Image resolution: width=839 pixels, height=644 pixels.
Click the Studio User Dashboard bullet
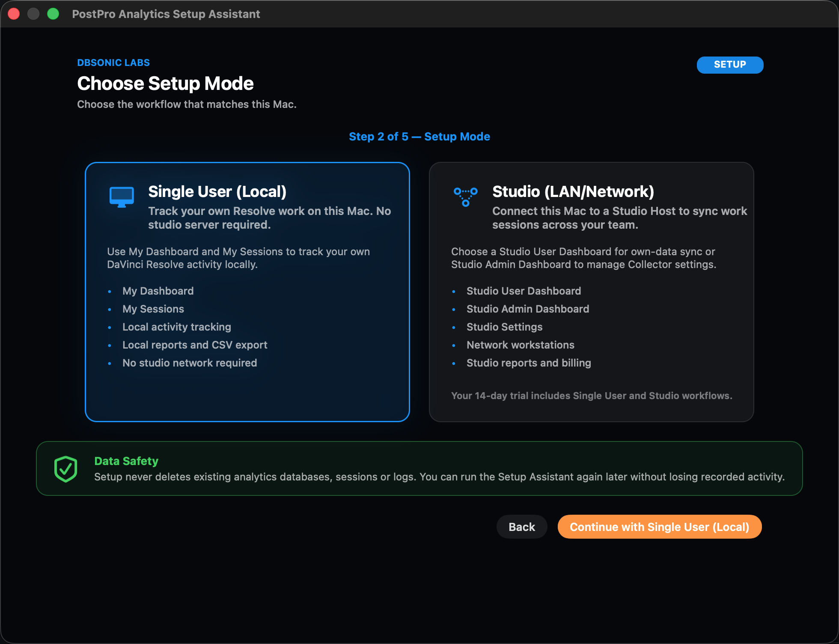(524, 291)
